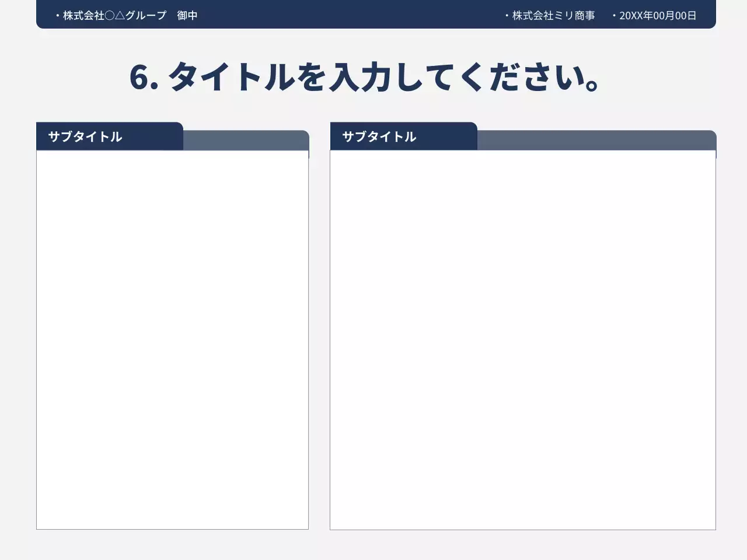Click the triangle symbol in ○△グループ
The image size is (747, 560).
tap(121, 16)
